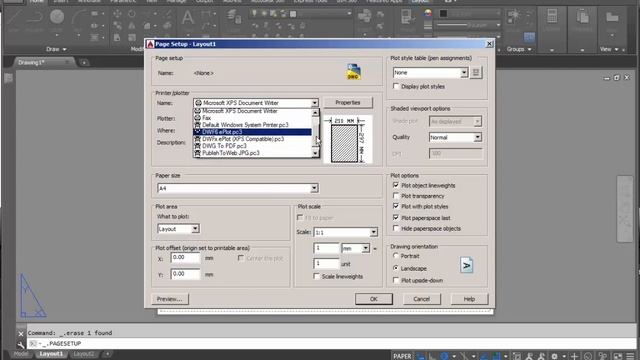Toggle Plot with plot styles checkbox
Screen dimensions: 640x360
point(396,206)
